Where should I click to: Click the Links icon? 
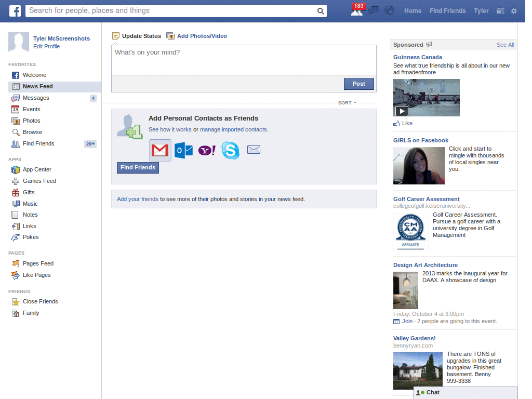click(x=16, y=227)
